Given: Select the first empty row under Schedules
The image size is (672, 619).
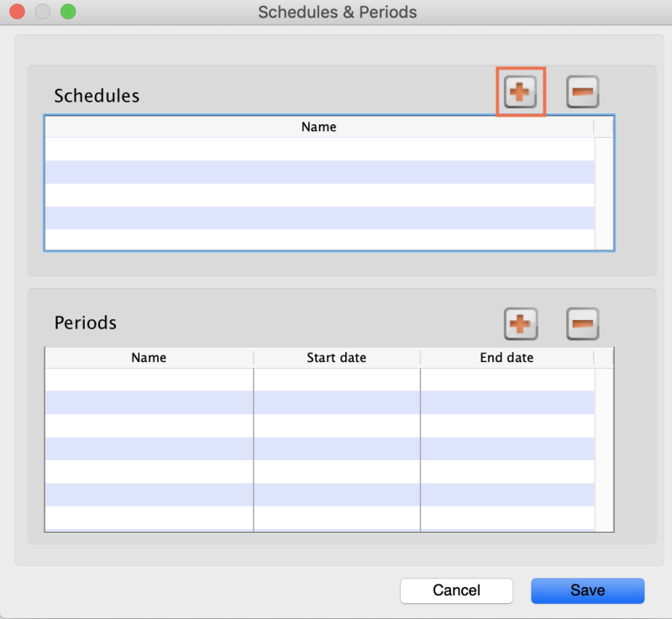Looking at the screenshot, I should [x=319, y=144].
